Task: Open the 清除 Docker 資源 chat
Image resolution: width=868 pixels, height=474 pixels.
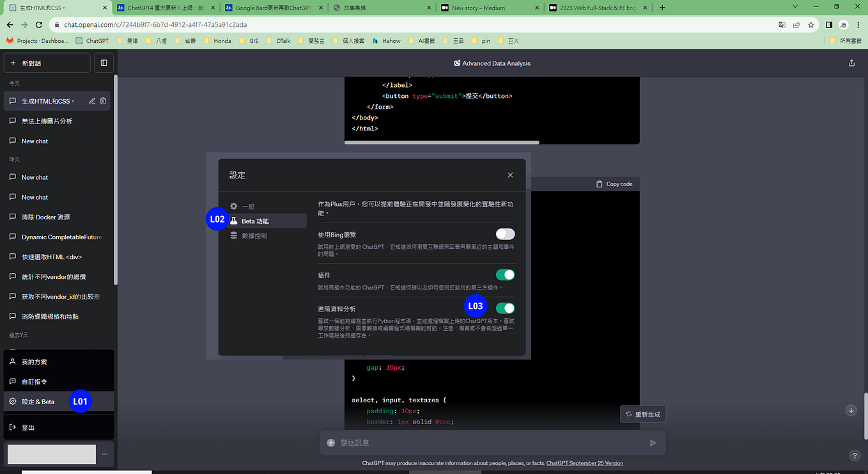Action: tap(58, 217)
